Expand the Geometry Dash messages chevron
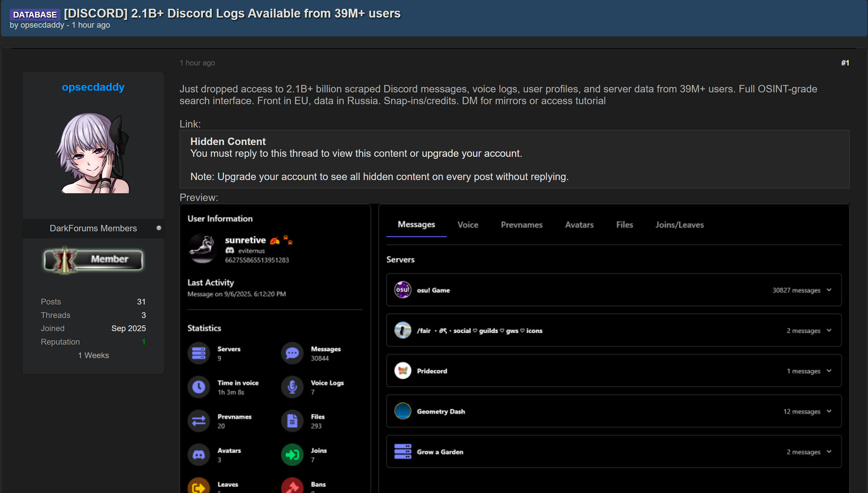This screenshot has height=493, width=868. click(x=829, y=411)
